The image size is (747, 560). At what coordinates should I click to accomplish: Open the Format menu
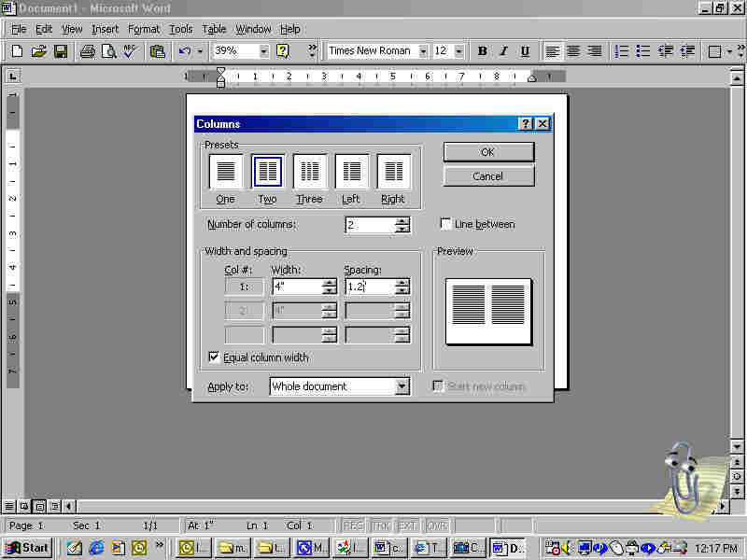(x=144, y=29)
